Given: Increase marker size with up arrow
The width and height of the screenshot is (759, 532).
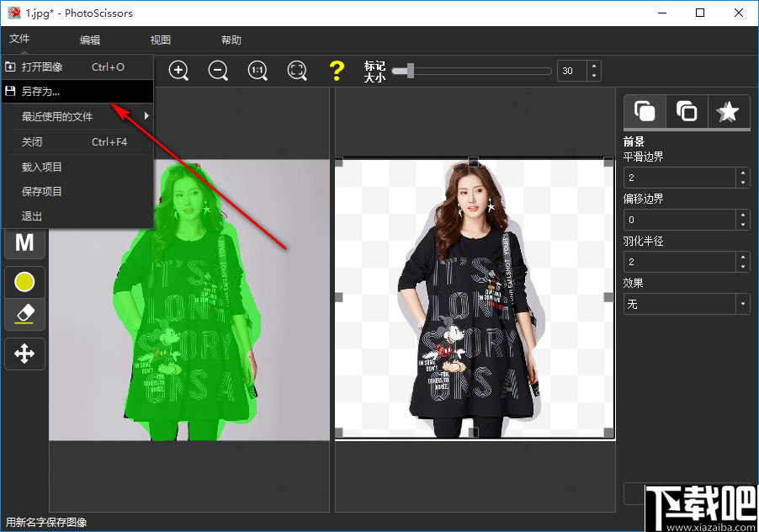Looking at the screenshot, I should [594, 66].
